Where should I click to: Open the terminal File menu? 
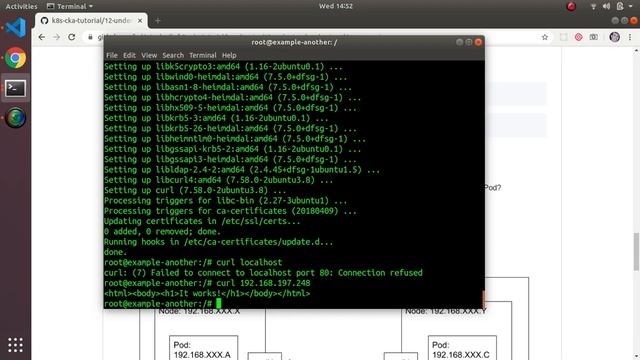(x=112, y=55)
